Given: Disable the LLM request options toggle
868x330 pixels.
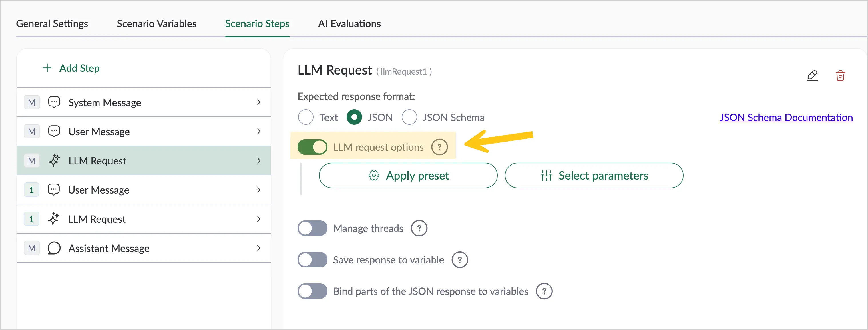Looking at the screenshot, I should [x=312, y=147].
